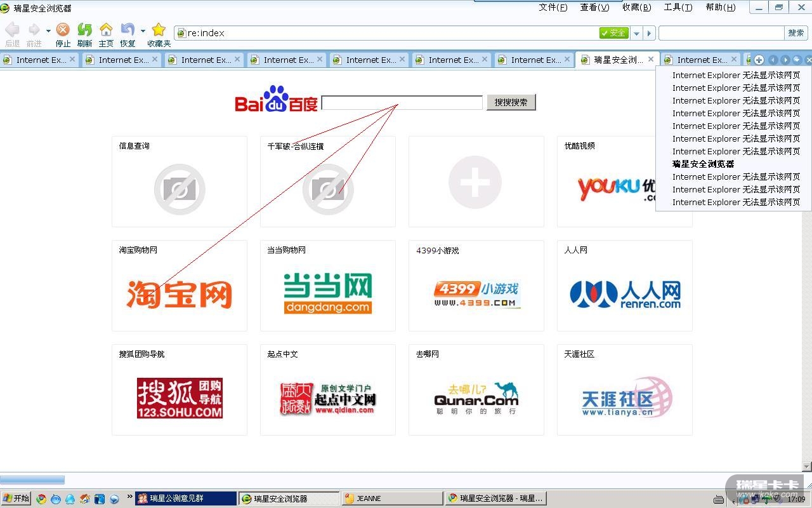This screenshot has height=508, width=812.
Task: Open the 文件(F) menu
Action: [553, 8]
